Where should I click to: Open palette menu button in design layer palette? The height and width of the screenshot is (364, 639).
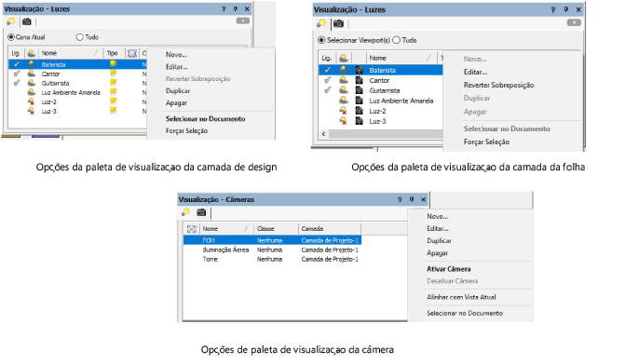coord(243,20)
